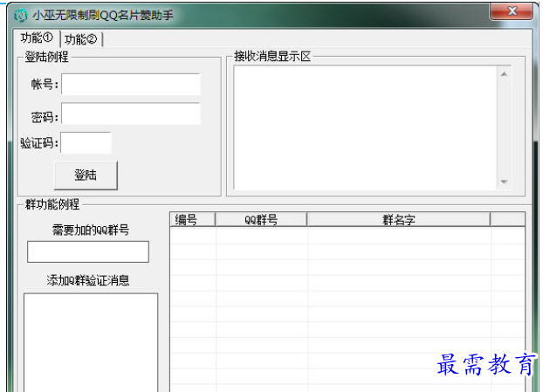Sort by the 编号 column header

(x=193, y=219)
